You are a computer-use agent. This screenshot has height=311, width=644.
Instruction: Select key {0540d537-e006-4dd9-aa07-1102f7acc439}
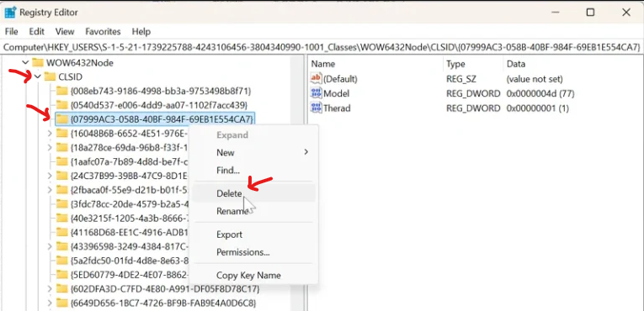[159, 104]
